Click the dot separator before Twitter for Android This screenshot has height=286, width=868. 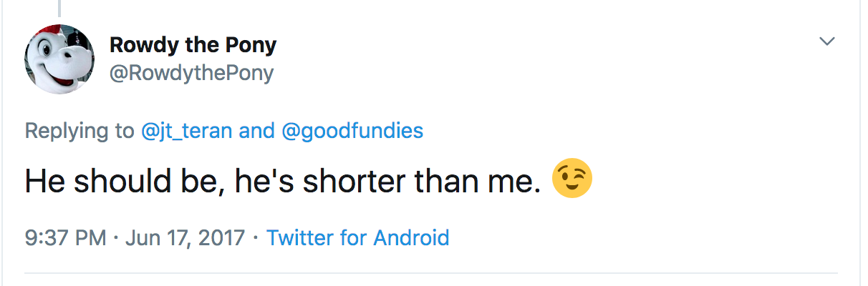(256, 237)
